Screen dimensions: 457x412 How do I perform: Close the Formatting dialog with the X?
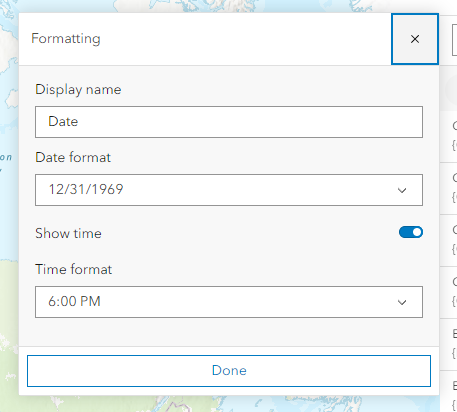coord(415,39)
